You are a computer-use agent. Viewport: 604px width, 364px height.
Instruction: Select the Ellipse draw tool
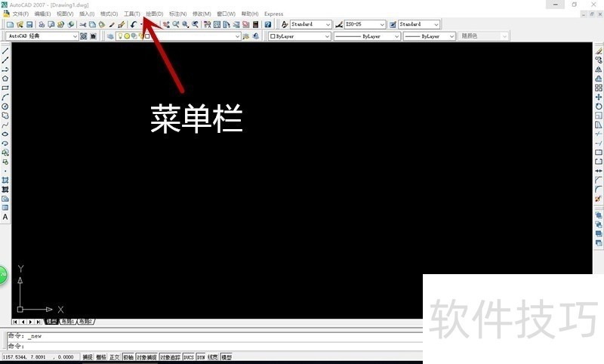click(5, 134)
